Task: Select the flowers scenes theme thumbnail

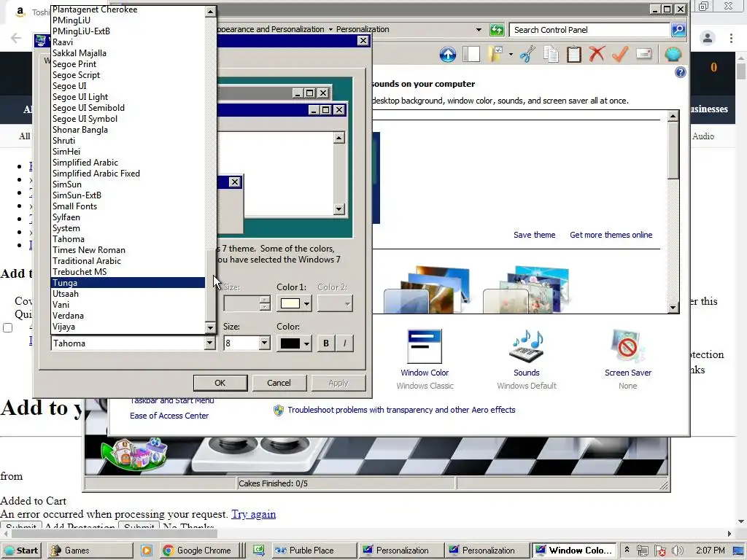Action: tap(527, 289)
